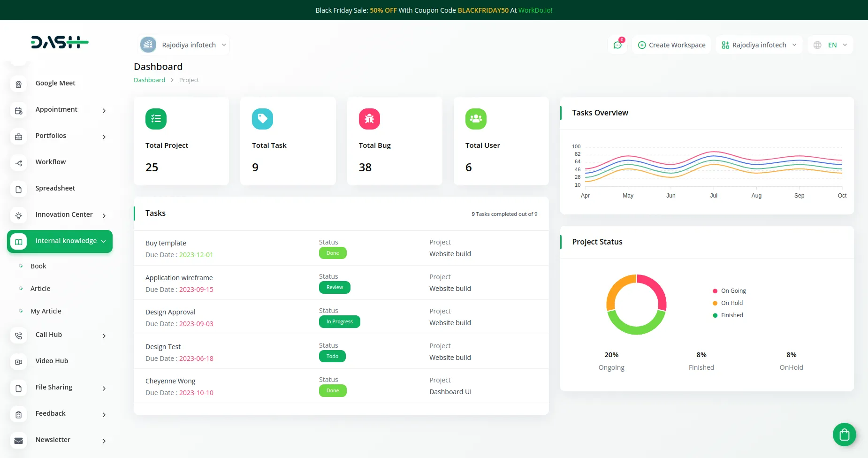Click the Portfolios briefcase icon
Screen dimensions: 868x458
(19, 137)
